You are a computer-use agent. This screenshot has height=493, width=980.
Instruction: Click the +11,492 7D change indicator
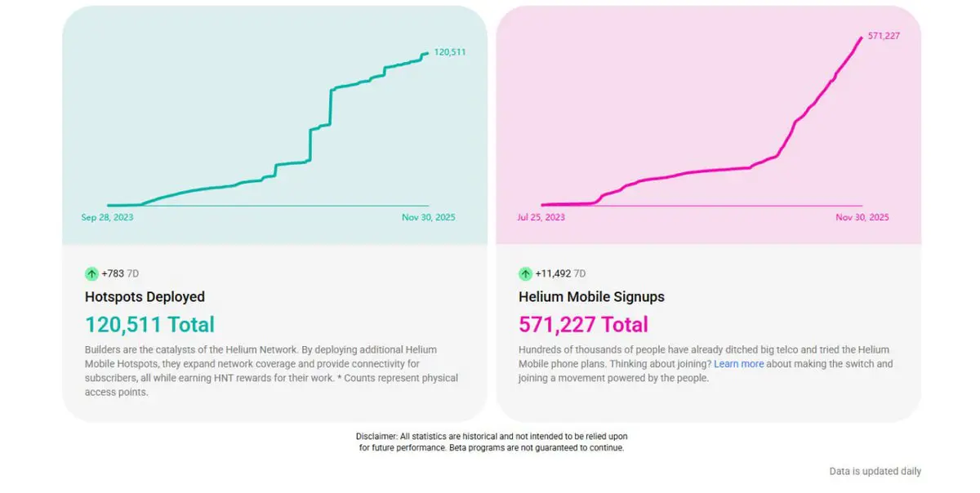point(560,273)
